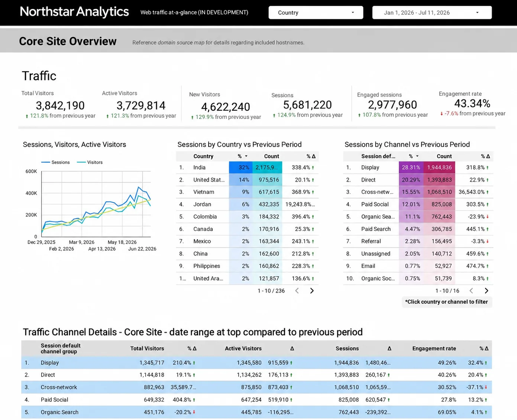Select India row in country table
This screenshot has height=420, width=517.
tap(247, 167)
